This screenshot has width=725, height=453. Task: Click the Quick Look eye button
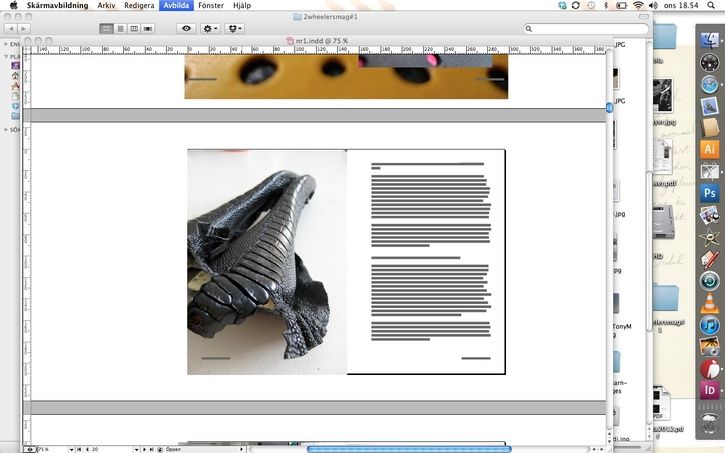click(186, 29)
